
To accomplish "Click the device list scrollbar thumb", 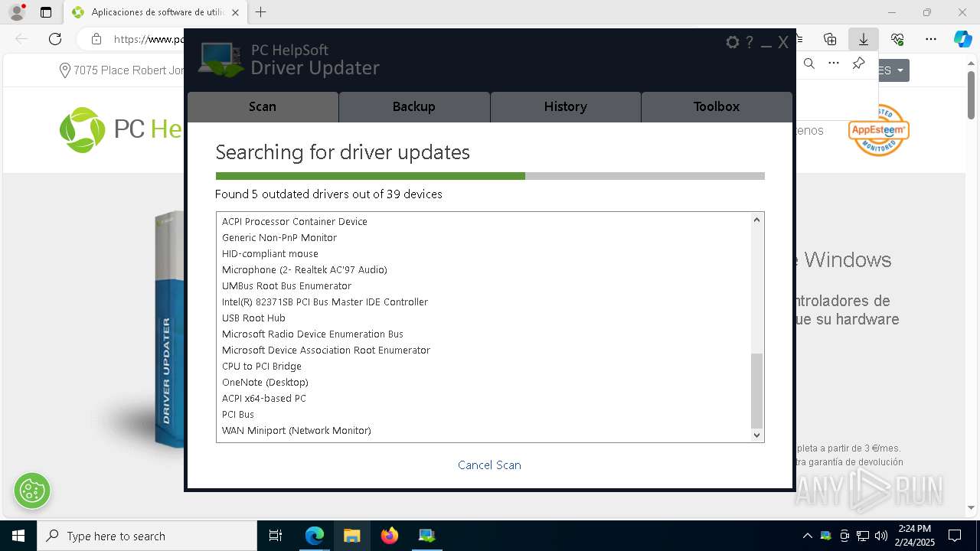I will (756, 390).
